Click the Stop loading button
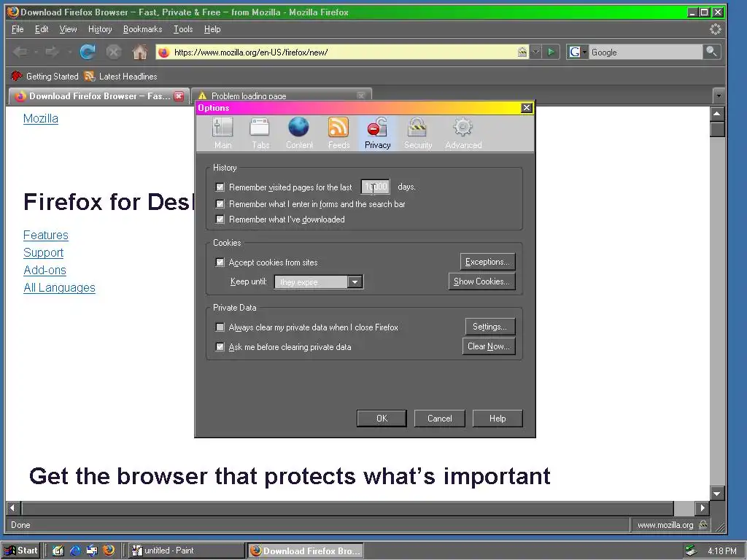The width and height of the screenshot is (747, 560). tap(113, 52)
